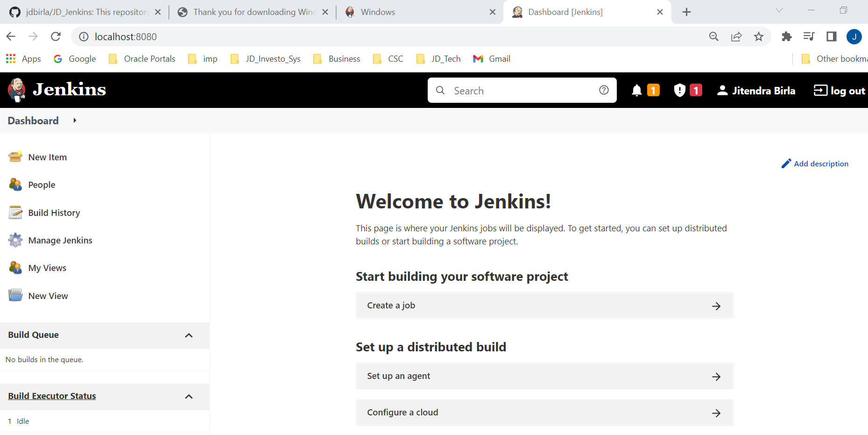This screenshot has width=868, height=435.
Task: Open the security warnings shield icon
Action: click(x=680, y=90)
